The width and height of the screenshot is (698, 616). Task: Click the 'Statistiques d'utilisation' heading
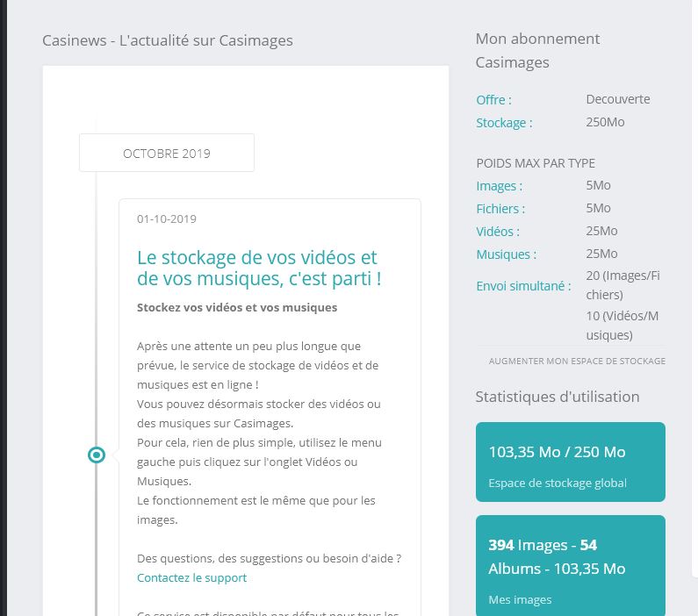[557, 397]
